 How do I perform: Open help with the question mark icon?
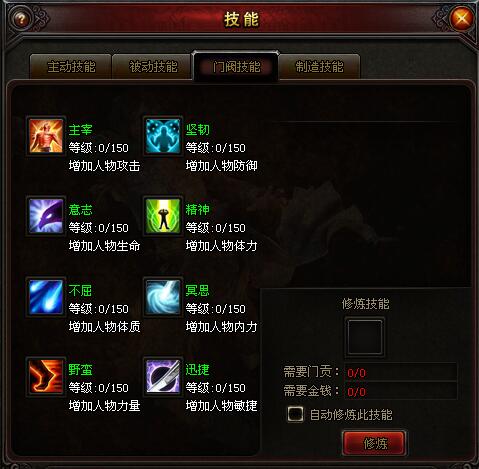(21, 19)
